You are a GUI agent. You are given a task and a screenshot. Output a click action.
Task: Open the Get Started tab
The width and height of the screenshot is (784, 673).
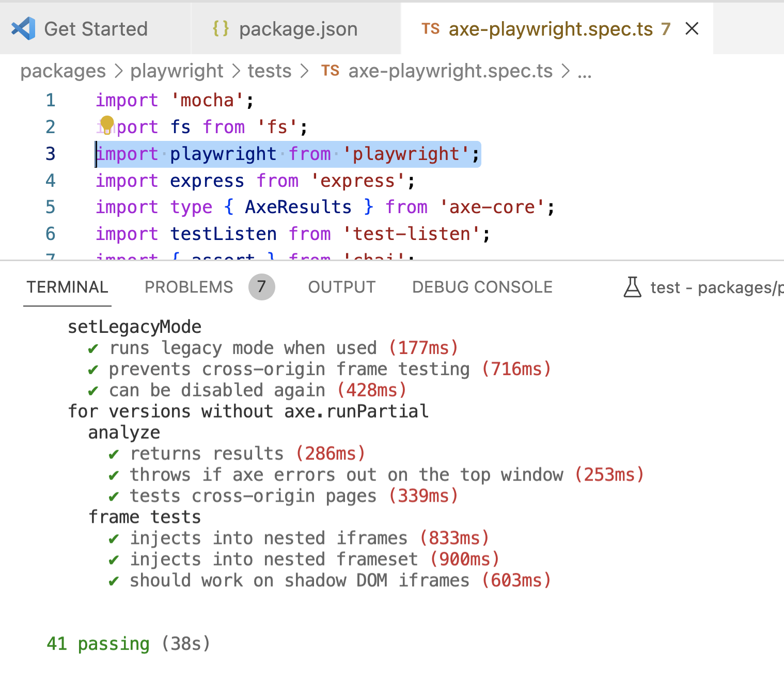pyautogui.click(x=96, y=29)
